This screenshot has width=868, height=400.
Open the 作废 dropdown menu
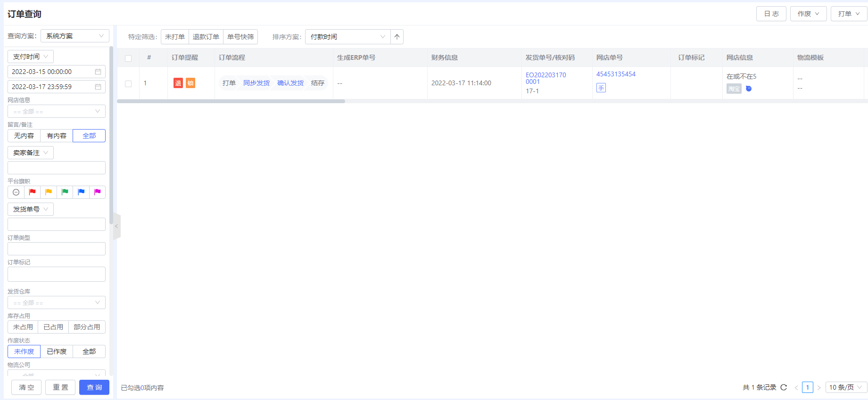809,14
